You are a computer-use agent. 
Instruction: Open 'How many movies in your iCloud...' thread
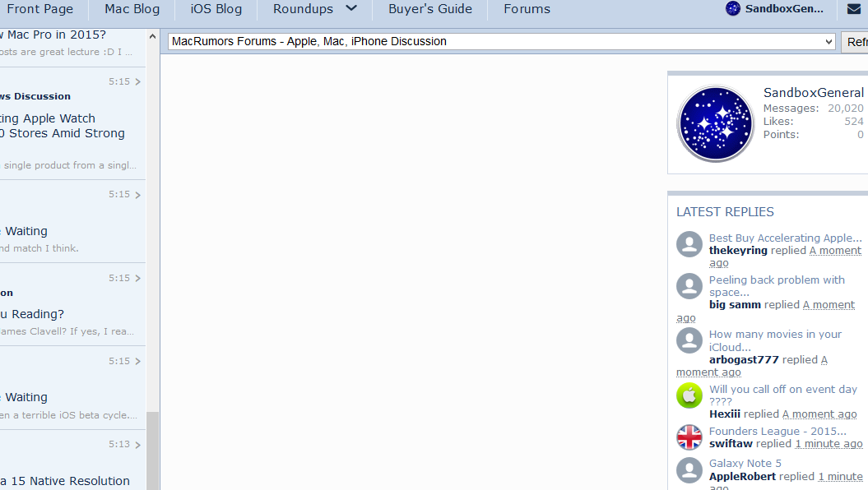click(775, 340)
